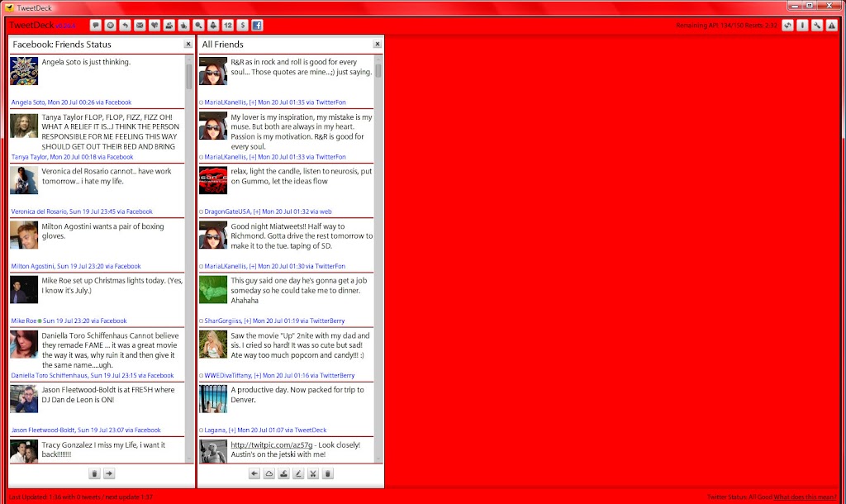846x504 pixels.
Task: Open the Twitter Search magnifier icon
Action: tap(198, 26)
